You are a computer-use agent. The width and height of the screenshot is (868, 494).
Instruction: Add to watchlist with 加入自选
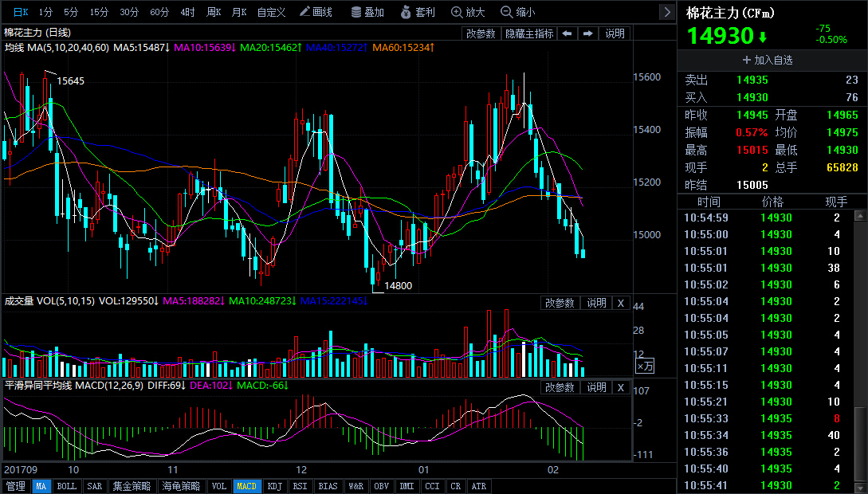[x=768, y=60]
